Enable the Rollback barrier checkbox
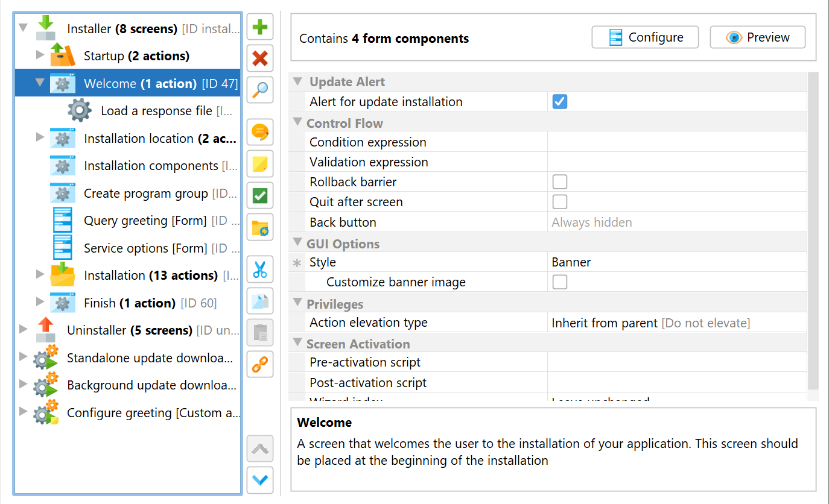The width and height of the screenshot is (829, 504). [x=560, y=181]
